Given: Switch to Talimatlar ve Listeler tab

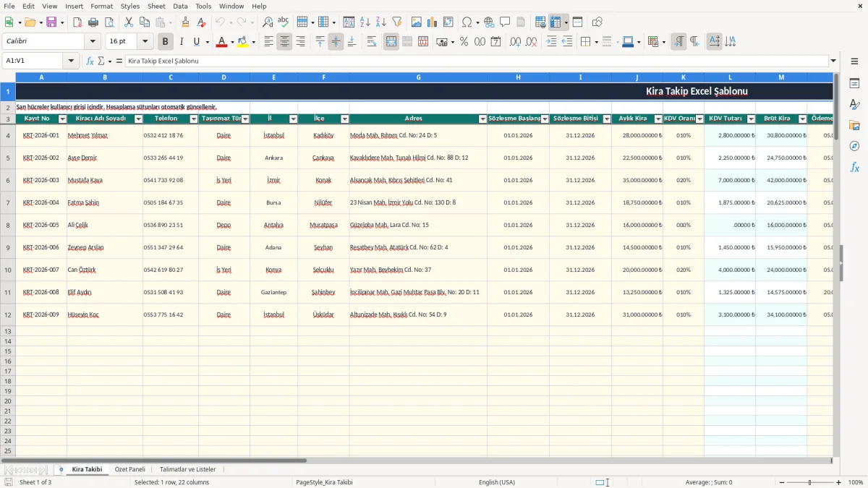Looking at the screenshot, I should click(x=187, y=469).
